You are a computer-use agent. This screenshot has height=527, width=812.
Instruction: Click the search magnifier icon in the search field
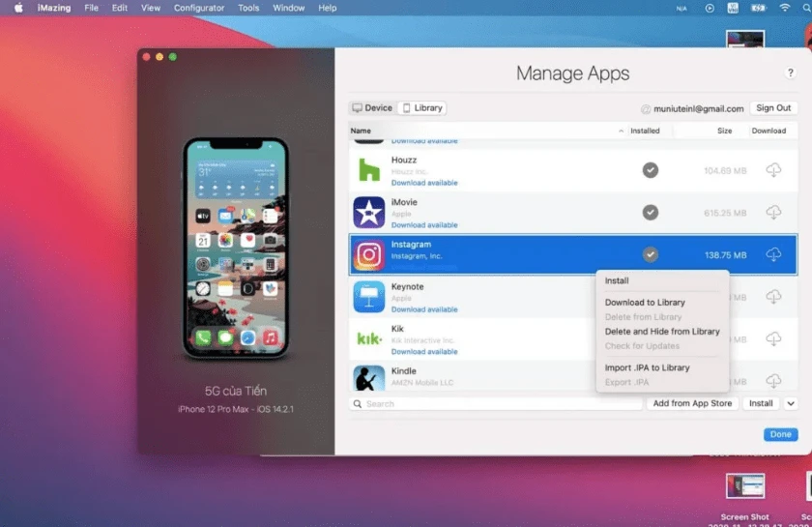click(358, 403)
